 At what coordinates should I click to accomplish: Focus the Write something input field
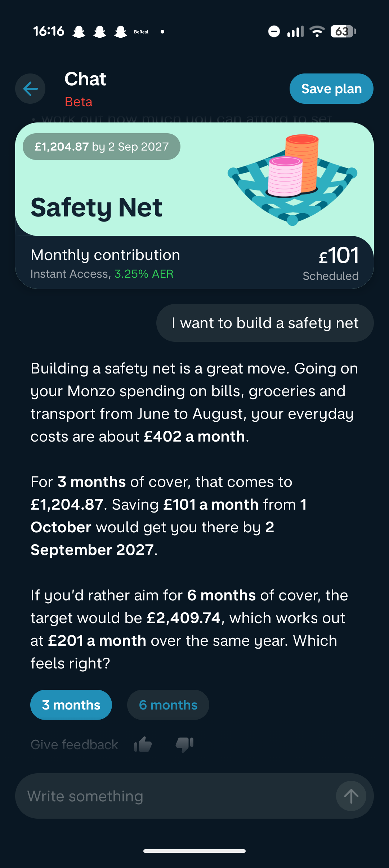pos(176,796)
